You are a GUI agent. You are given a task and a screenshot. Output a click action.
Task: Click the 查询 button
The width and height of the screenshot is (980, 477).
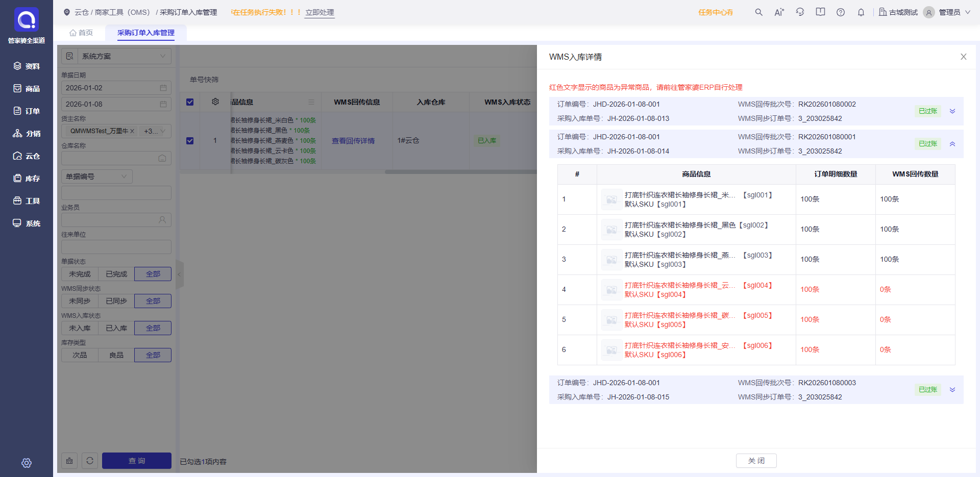[137, 461]
